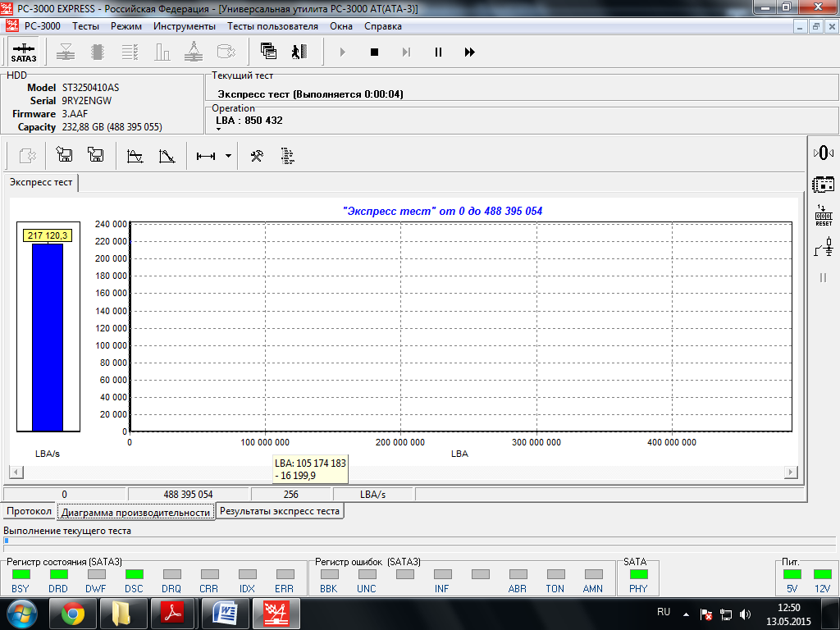Click the chart scrollbar left arrow
Screen dimensions: 840x630
point(16,472)
